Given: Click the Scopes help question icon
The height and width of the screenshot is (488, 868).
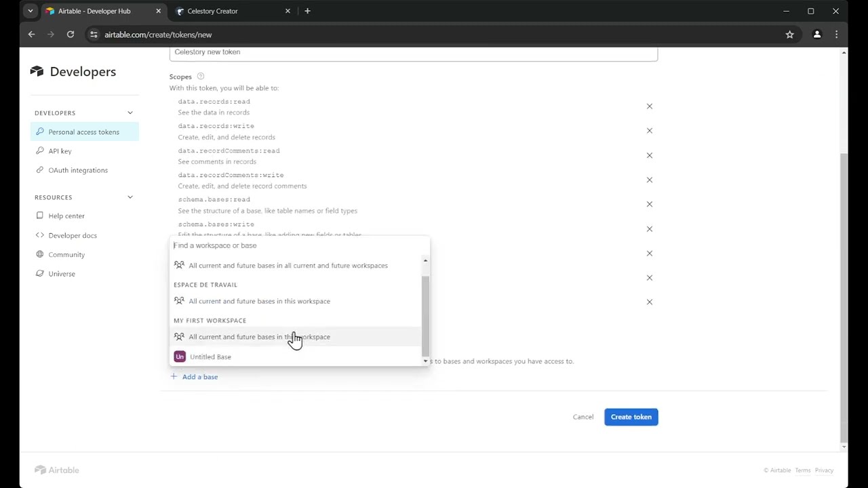Looking at the screenshot, I should coord(200,77).
